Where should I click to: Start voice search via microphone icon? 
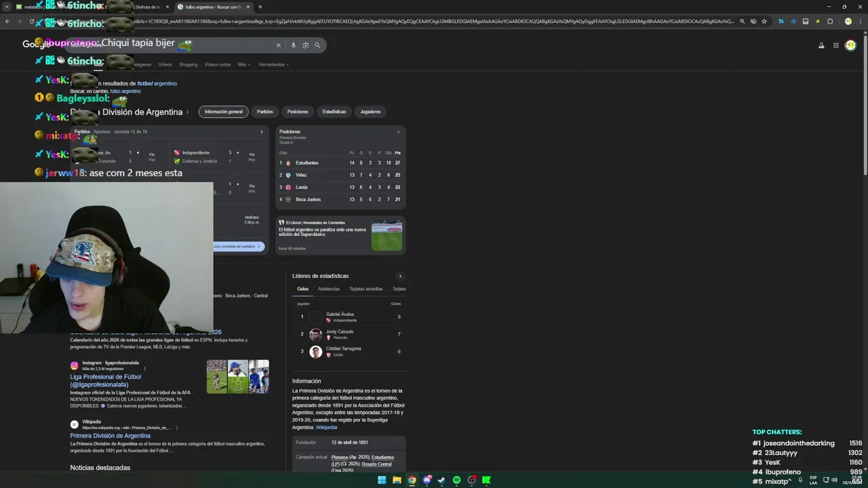click(x=293, y=45)
